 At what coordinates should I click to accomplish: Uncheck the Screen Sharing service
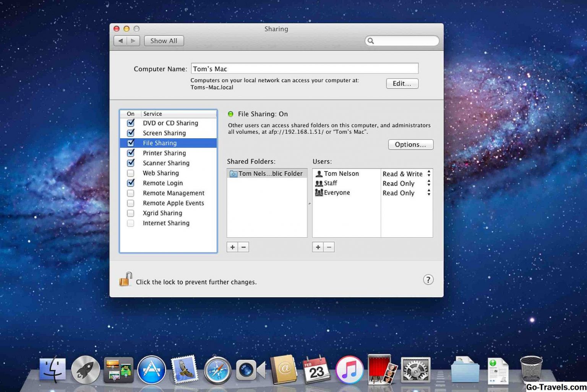(x=131, y=133)
